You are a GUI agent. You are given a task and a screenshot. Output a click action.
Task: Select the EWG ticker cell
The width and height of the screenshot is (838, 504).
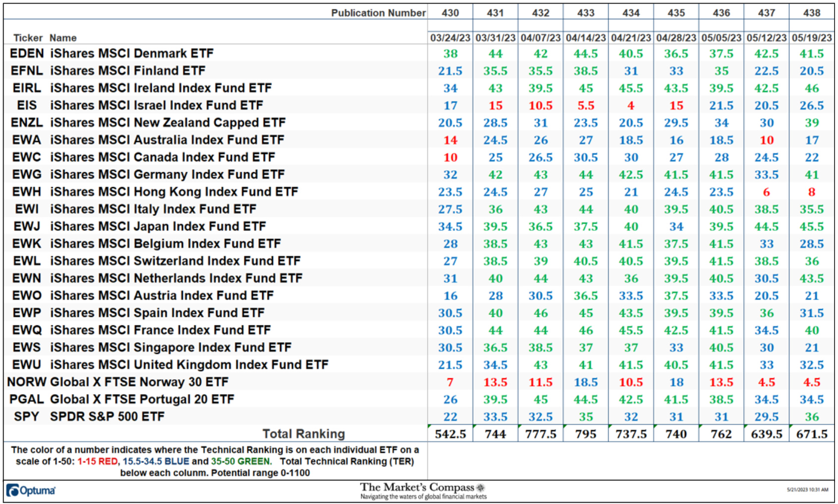pos(27,175)
